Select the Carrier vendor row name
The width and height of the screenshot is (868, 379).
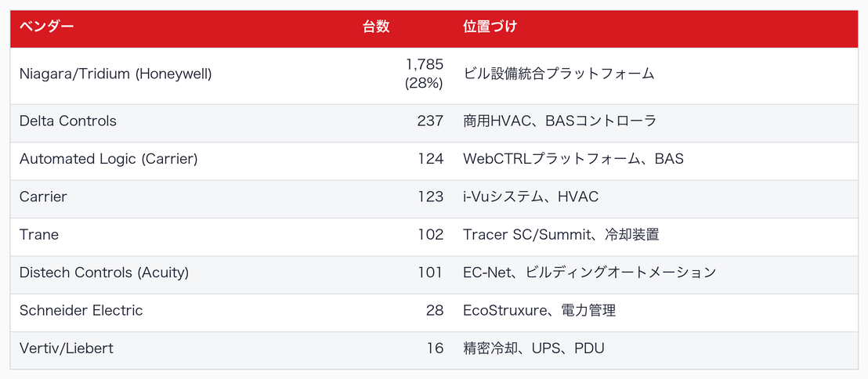tap(43, 197)
